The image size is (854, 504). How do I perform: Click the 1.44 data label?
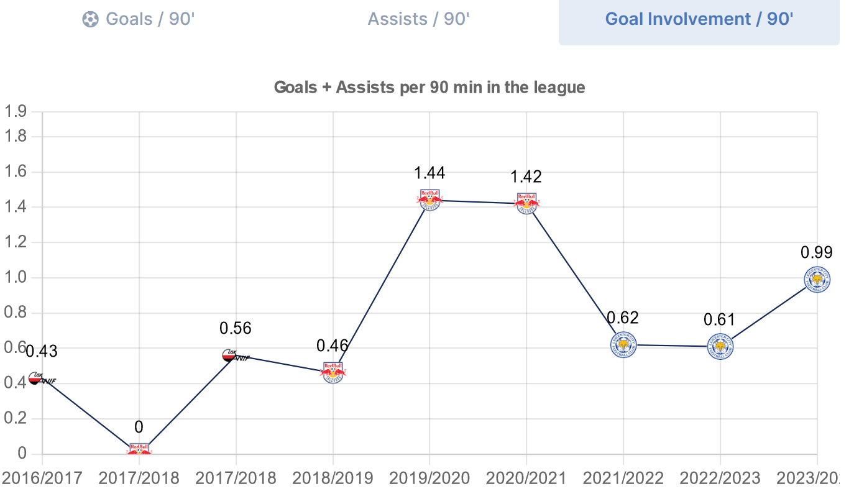(429, 173)
